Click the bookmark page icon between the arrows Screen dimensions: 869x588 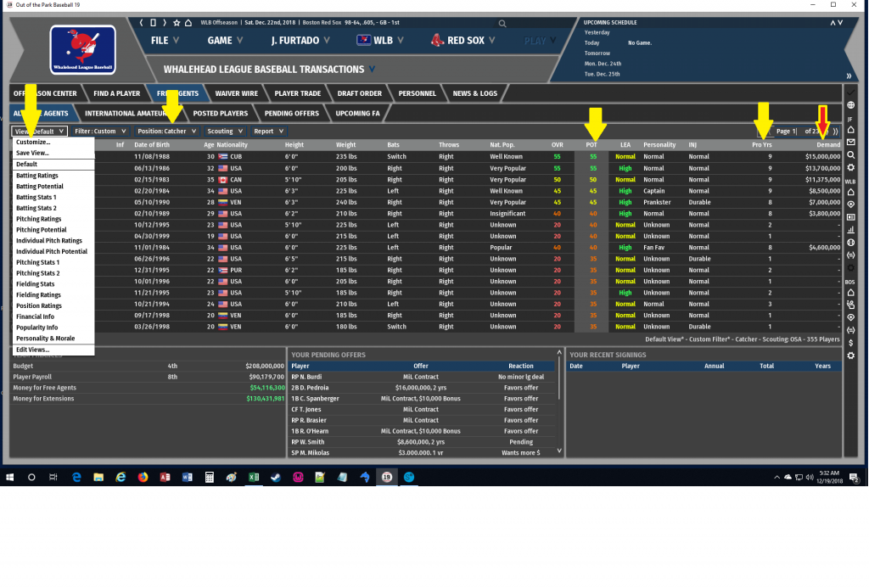tap(153, 23)
